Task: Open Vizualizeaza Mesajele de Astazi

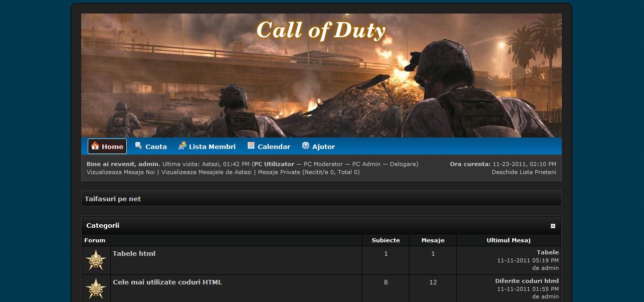Action: coord(206,172)
